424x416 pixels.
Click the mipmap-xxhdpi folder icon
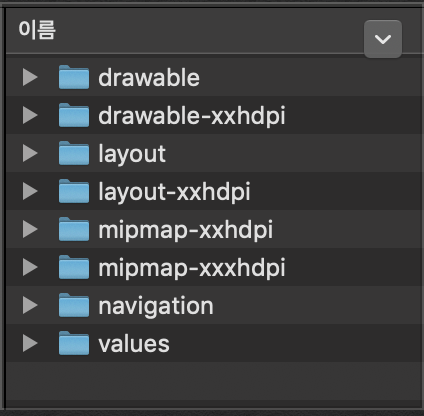pos(74,229)
